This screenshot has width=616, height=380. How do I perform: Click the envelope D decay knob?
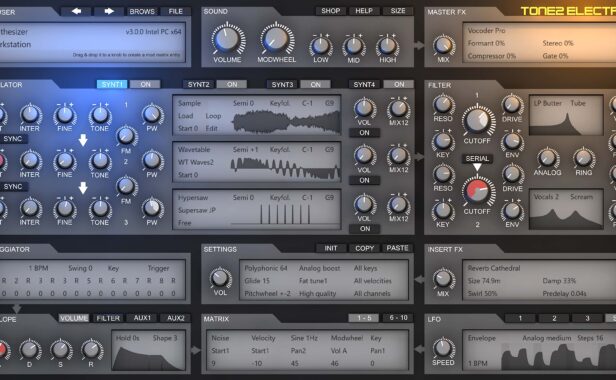[x=29, y=349]
